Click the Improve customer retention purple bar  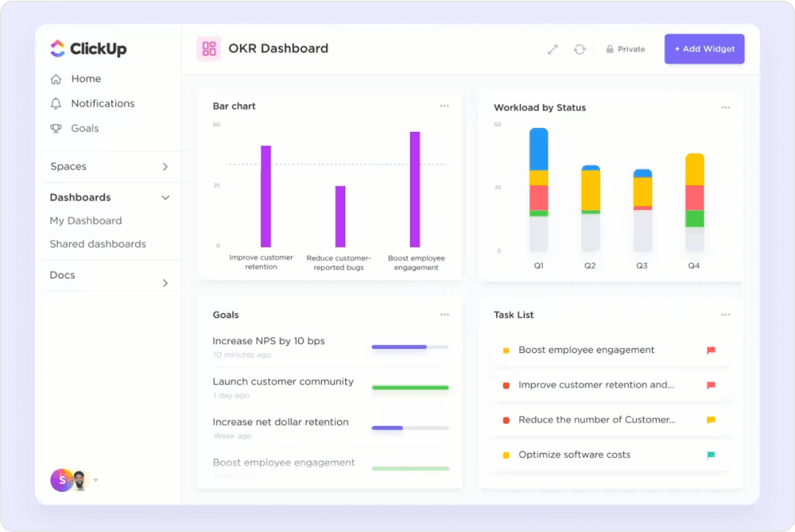[266, 197]
